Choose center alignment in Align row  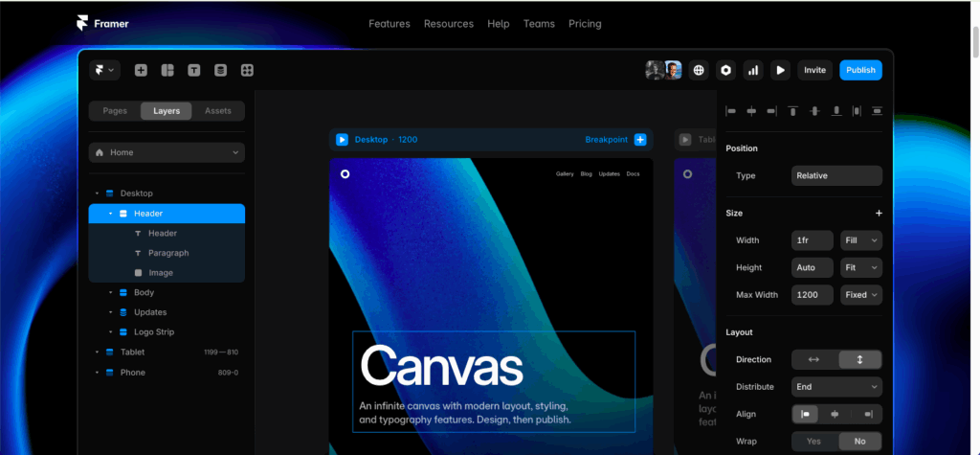[x=836, y=415]
